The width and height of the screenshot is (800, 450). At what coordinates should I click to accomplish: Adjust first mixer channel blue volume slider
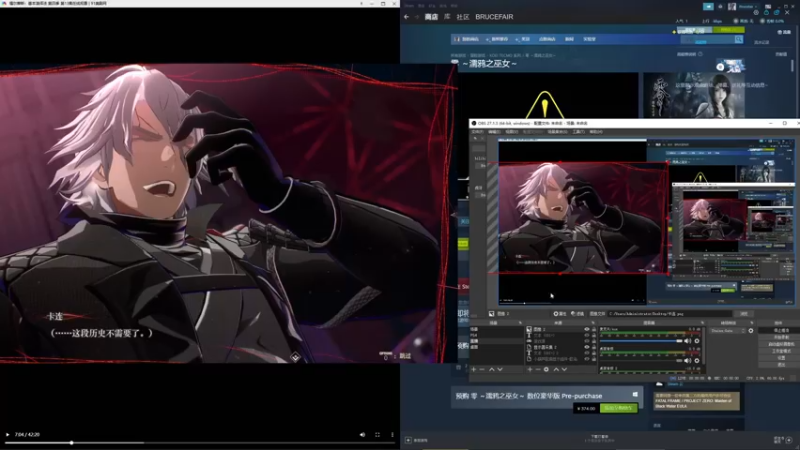tap(641, 341)
